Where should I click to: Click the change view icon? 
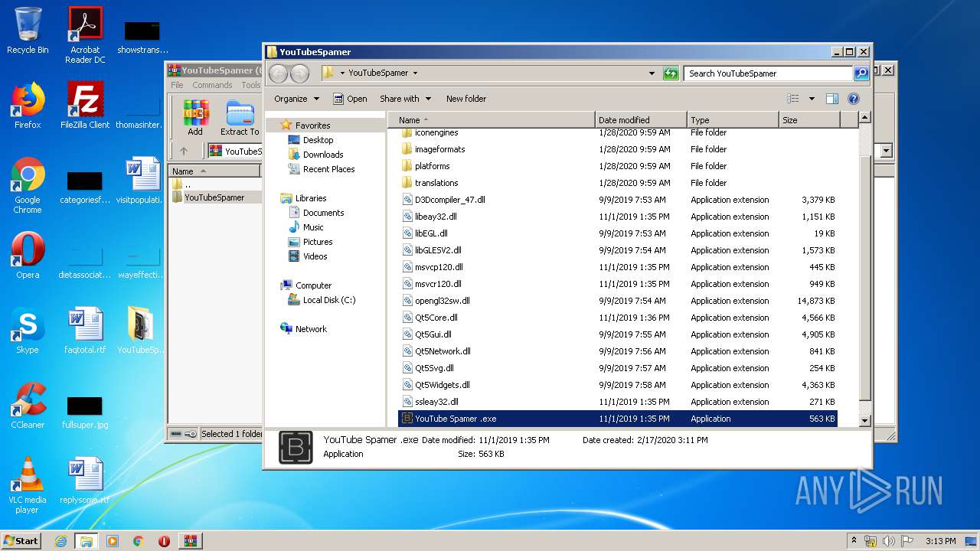pyautogui.click(x=793, y=99)
